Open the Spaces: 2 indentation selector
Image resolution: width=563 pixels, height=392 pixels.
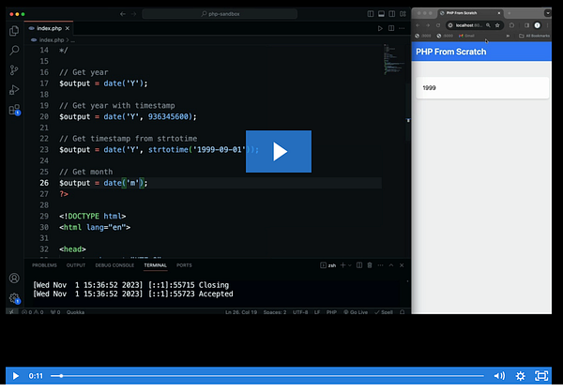coord(275,312)
